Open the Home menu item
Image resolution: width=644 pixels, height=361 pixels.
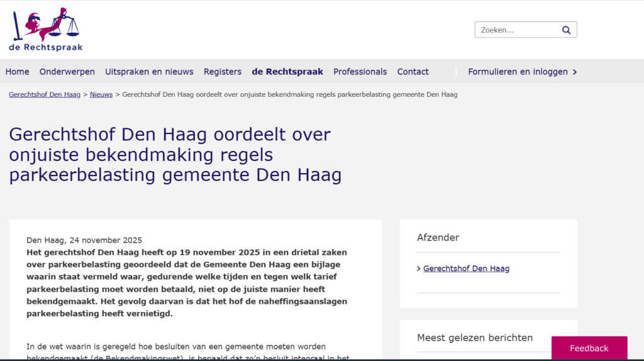(17, 72)
